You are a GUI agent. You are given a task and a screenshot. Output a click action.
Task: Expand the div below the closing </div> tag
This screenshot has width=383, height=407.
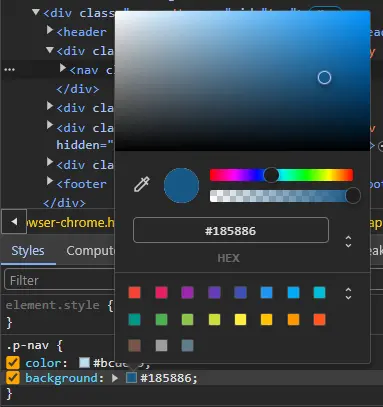[x=50, y=106]
